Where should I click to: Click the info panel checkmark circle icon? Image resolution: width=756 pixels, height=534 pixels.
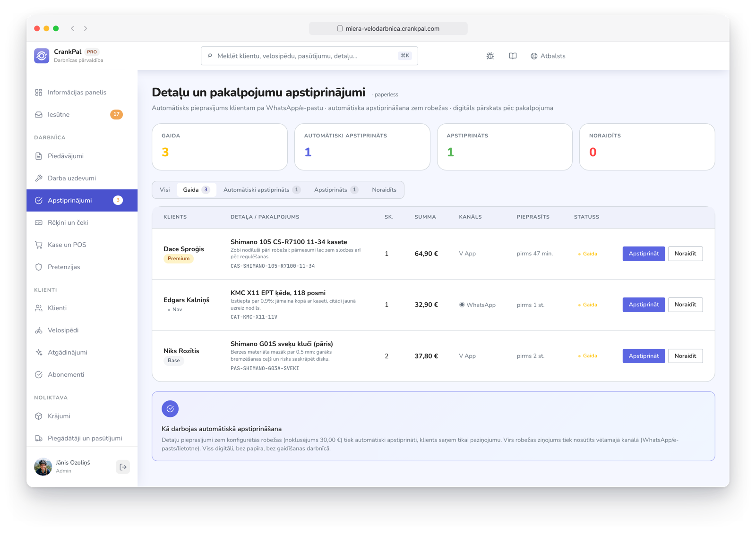tap(170, 409)
